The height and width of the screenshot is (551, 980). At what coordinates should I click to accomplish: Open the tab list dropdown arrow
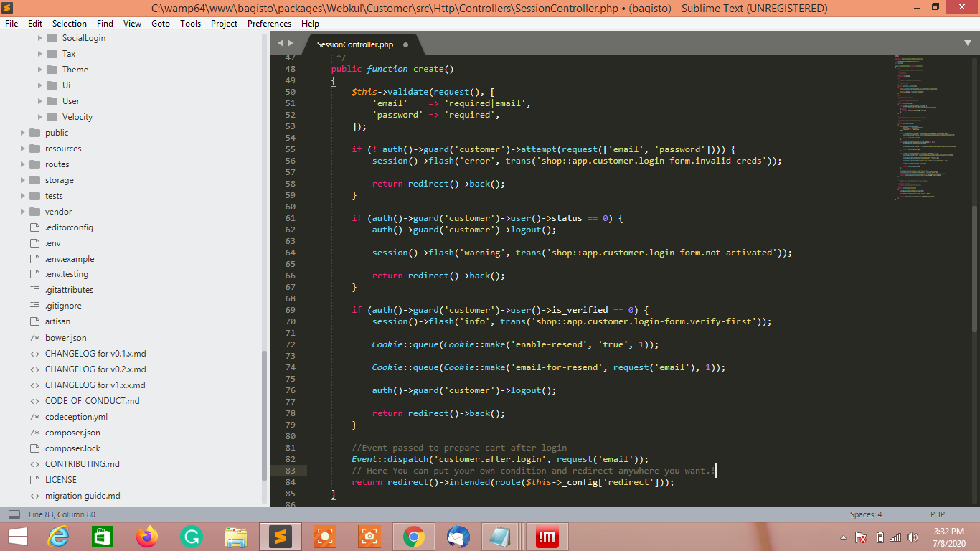968,43
